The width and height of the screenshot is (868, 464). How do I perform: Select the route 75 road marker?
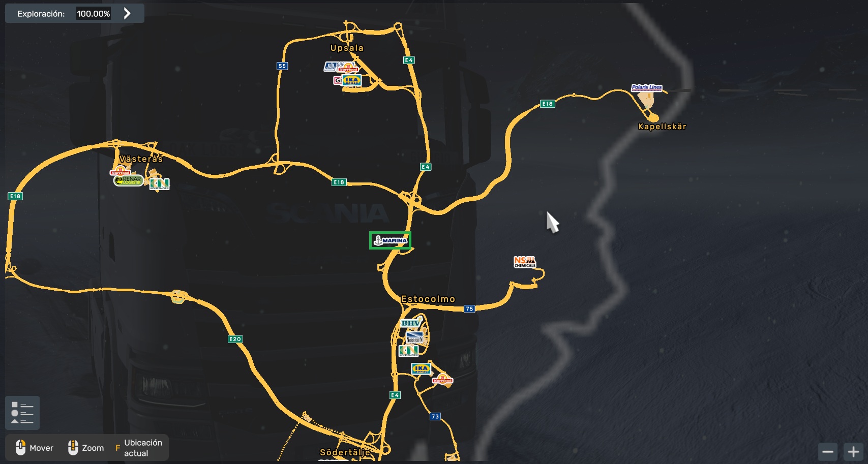(x=469, y=308)
